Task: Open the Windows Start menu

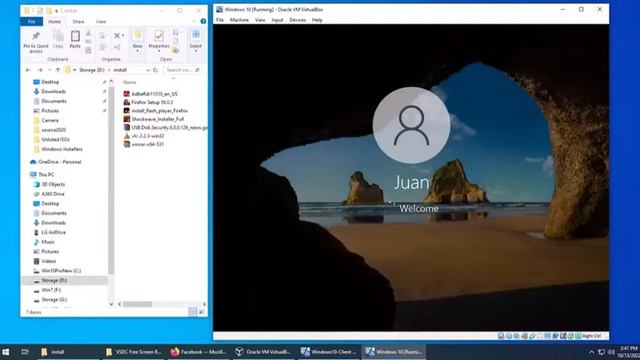Action: point(6,352)
